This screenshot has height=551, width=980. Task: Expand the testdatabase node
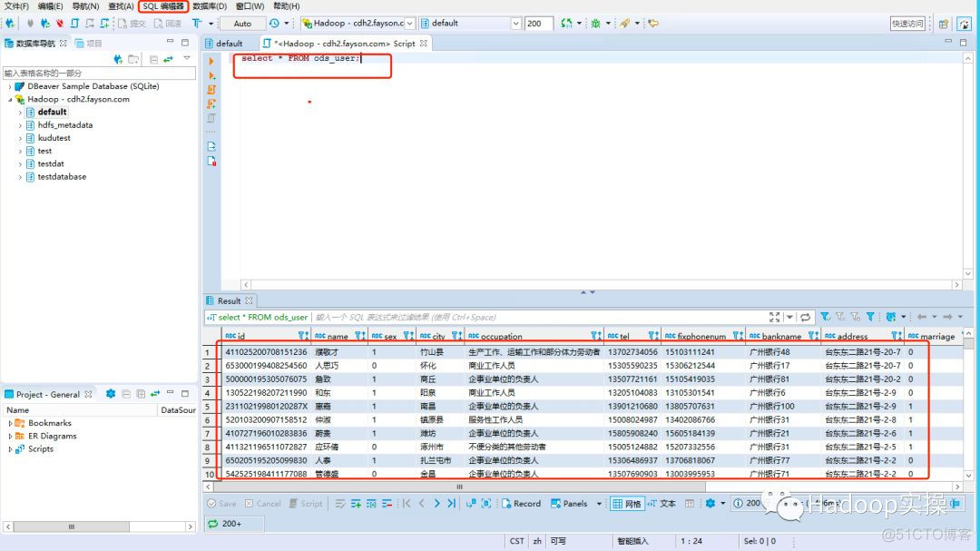(20, 177)
